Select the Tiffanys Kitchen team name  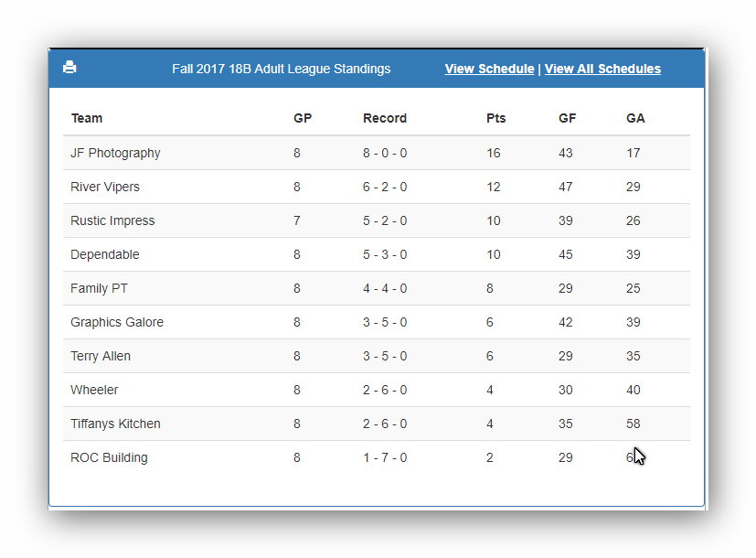click(x=116, y=424)
